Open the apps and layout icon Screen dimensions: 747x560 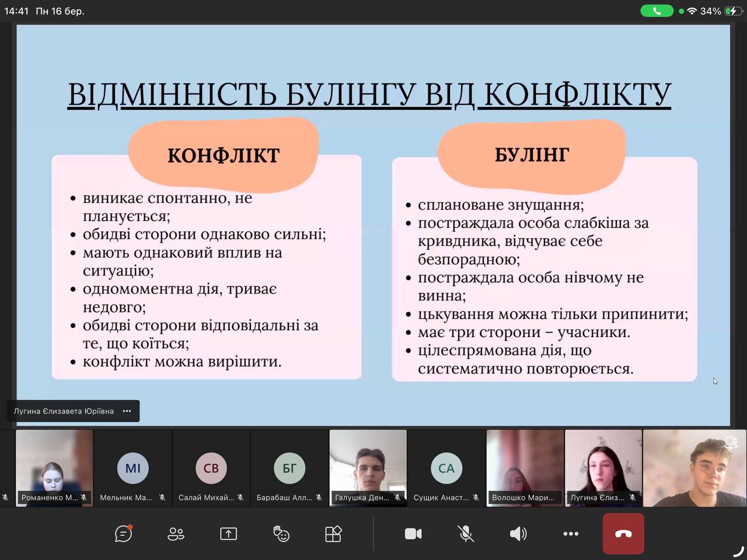point(333,534)
